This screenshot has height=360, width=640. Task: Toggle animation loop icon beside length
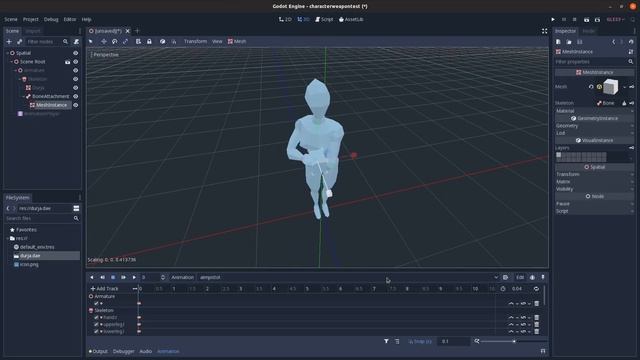[536, 289]
